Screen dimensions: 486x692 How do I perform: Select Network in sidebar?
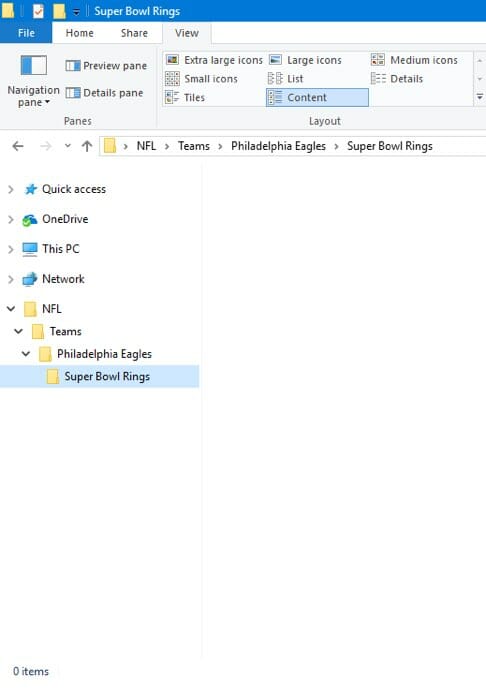tap(63, 279)
